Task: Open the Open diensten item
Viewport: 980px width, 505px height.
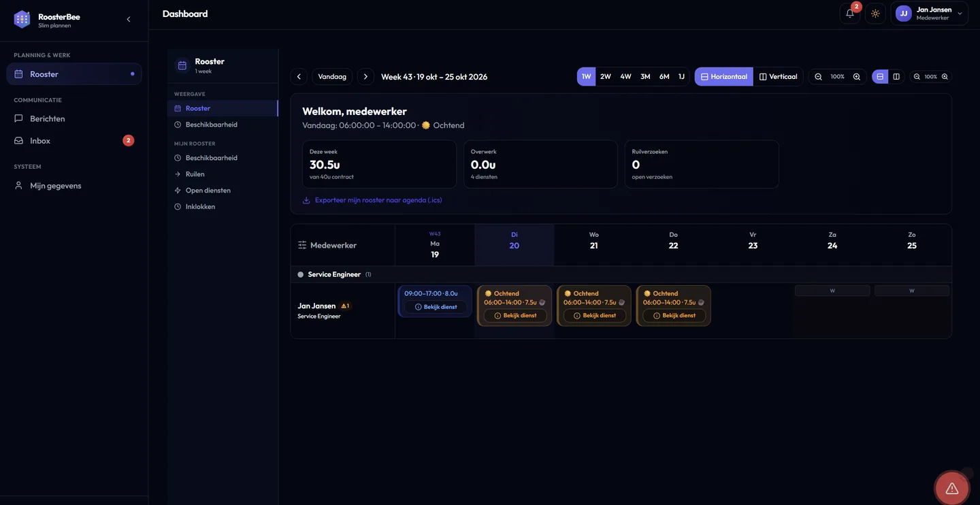Action: click(223, 191)
